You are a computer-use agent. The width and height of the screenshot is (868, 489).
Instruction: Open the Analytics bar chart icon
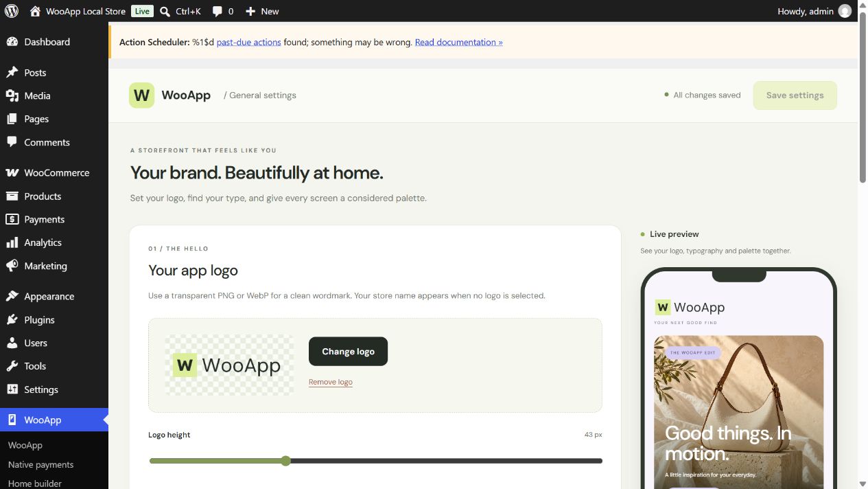point(12,242)
